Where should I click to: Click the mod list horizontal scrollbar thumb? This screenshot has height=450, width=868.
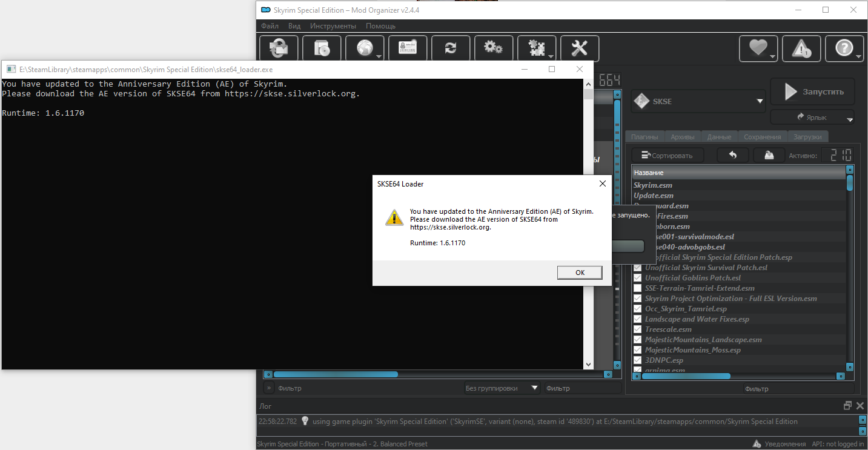coord(336,374)
